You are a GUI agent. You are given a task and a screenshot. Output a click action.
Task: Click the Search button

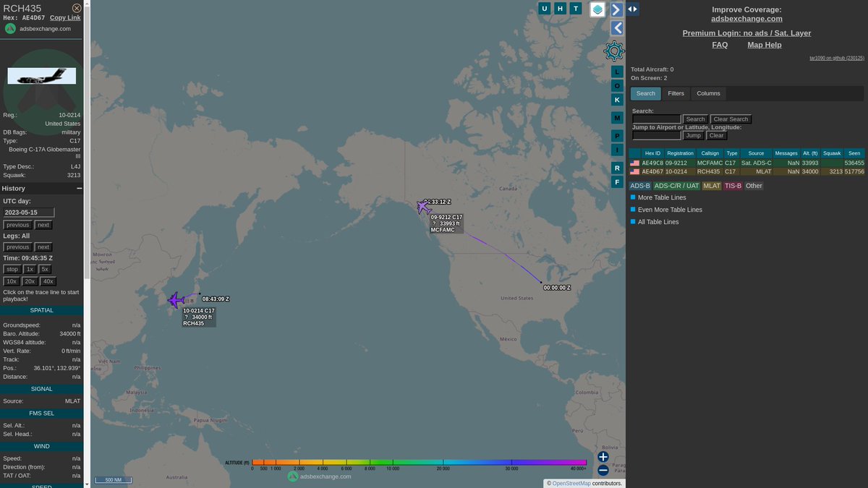click(695, 119)
